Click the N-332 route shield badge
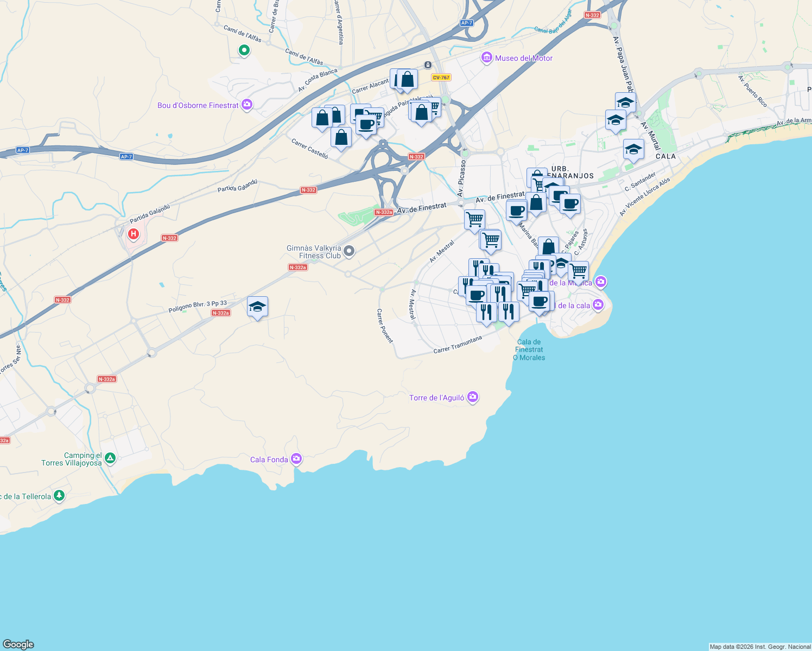This screenshot has height=651, width=812. [x=417, y=156]
